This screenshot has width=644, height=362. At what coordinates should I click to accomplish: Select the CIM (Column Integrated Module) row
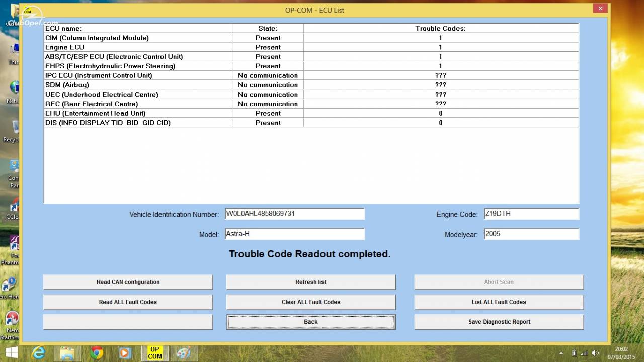[x=311, y=38]
